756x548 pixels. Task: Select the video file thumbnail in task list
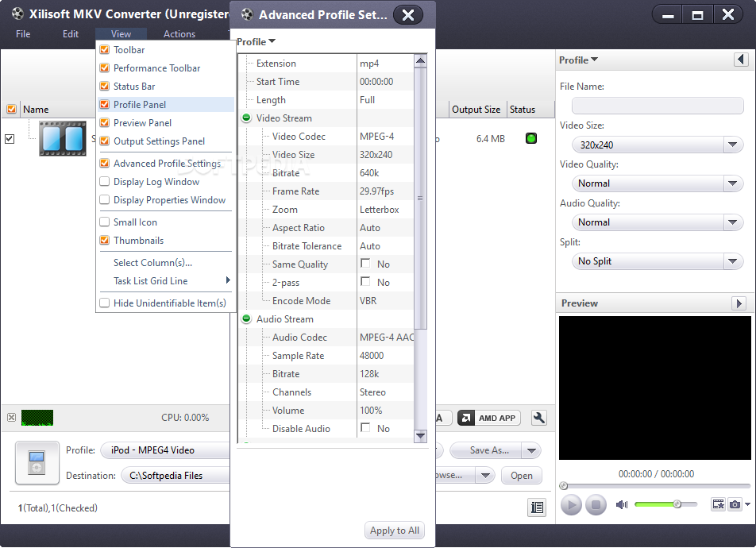pyautogui.click(x=63, y=138)
